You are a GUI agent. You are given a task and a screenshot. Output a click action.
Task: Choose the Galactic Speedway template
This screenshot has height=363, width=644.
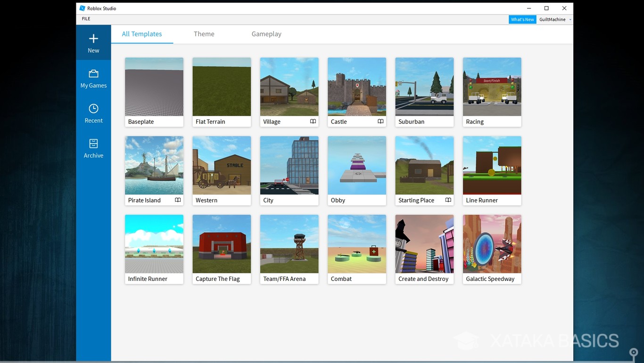point(492,244)
